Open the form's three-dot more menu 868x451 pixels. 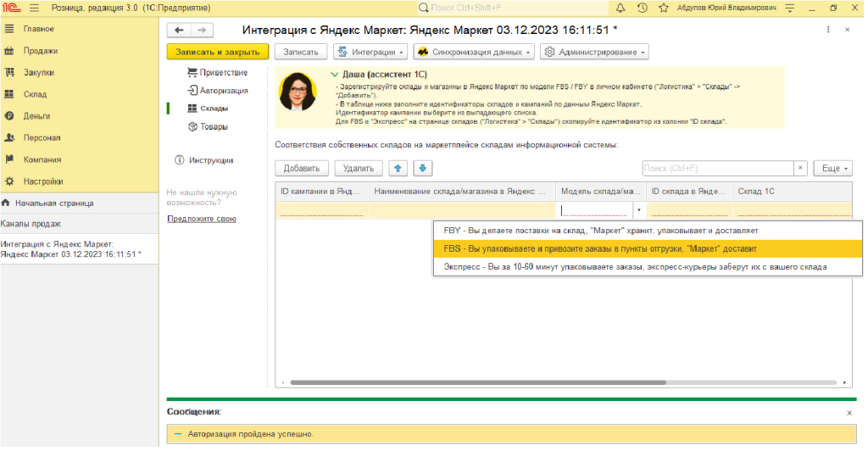click(828, 30)
